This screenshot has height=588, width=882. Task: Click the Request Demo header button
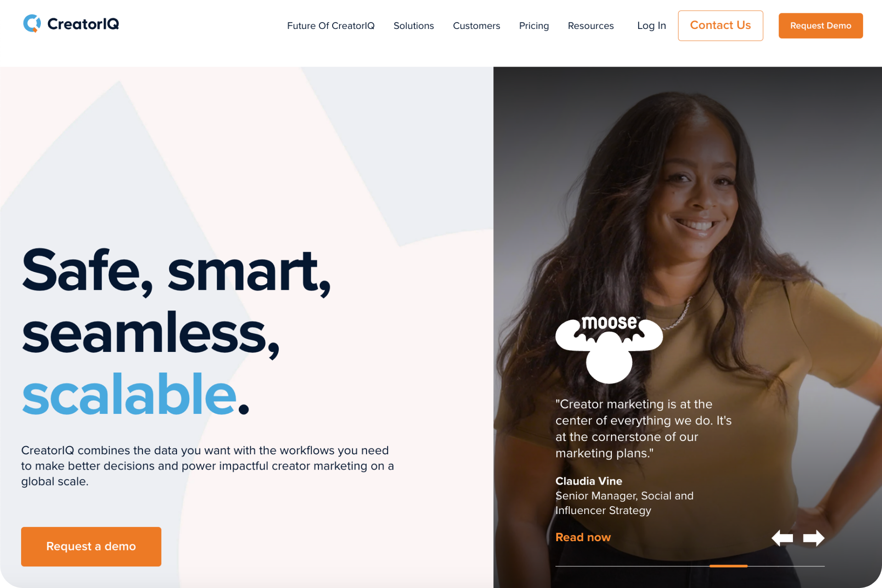[820, 26]
